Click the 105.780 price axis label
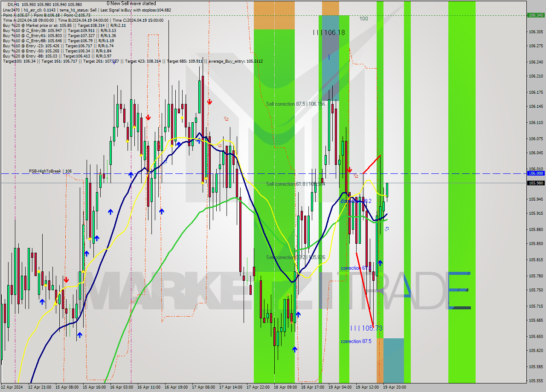This screenshot has width=546, height=392. tap(536, 276)
